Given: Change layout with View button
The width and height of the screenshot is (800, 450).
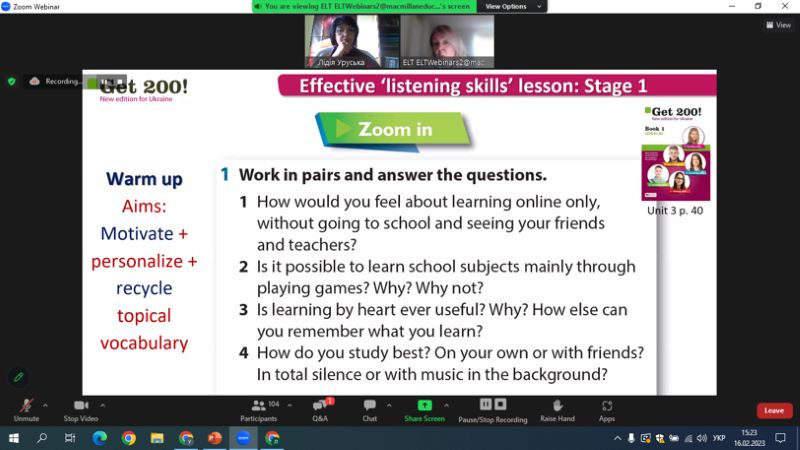Looking at the screenshot, I should tap(779, 24).
